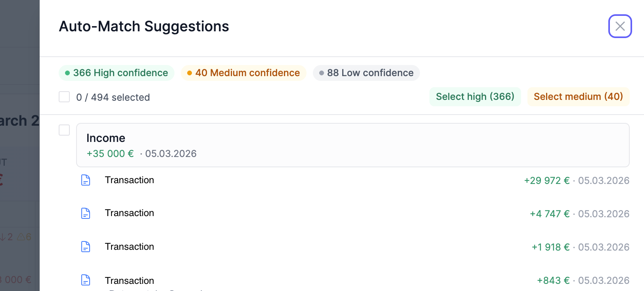Check the select-all checkbox showing 0 / 494 selected
Image resolution: width=644 pixels, height=291 pixels.
(x=64, y=96)
